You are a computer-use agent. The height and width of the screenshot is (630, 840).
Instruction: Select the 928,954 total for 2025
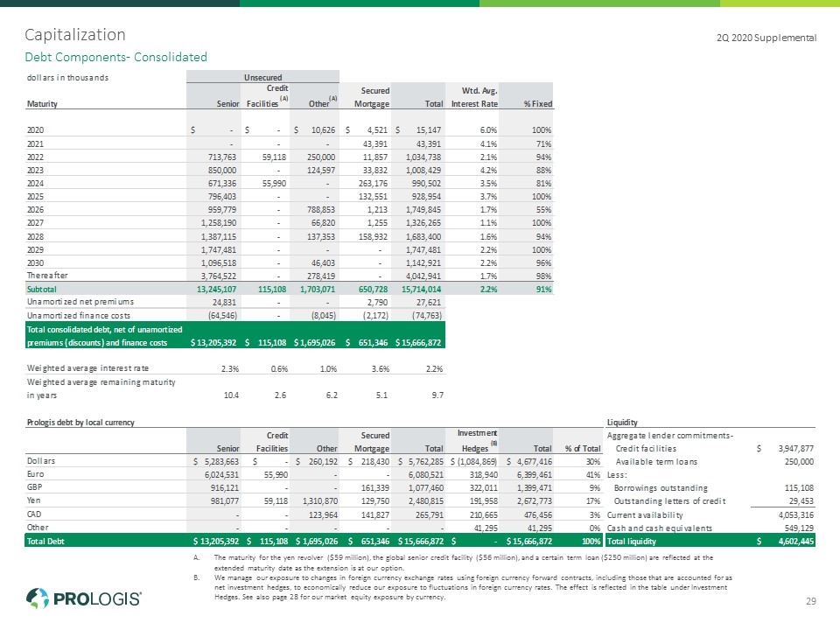pyautogui.click(x=426, y=197)
